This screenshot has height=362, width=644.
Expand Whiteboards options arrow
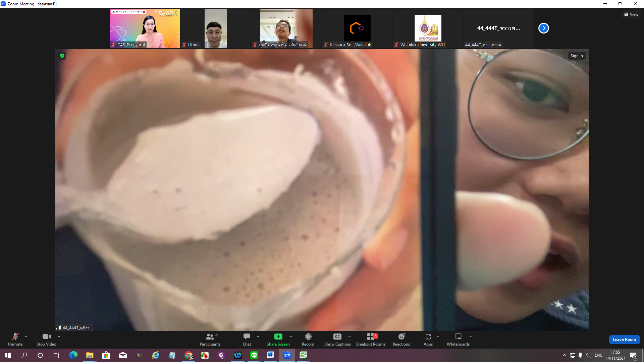[471, 337]
